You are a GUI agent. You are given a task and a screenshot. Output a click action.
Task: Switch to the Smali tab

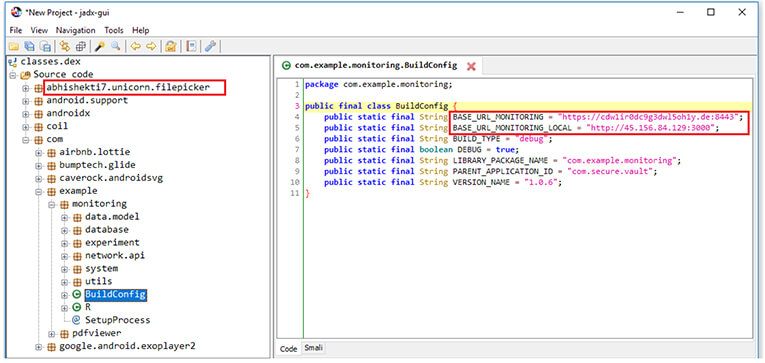coord(313,348)
